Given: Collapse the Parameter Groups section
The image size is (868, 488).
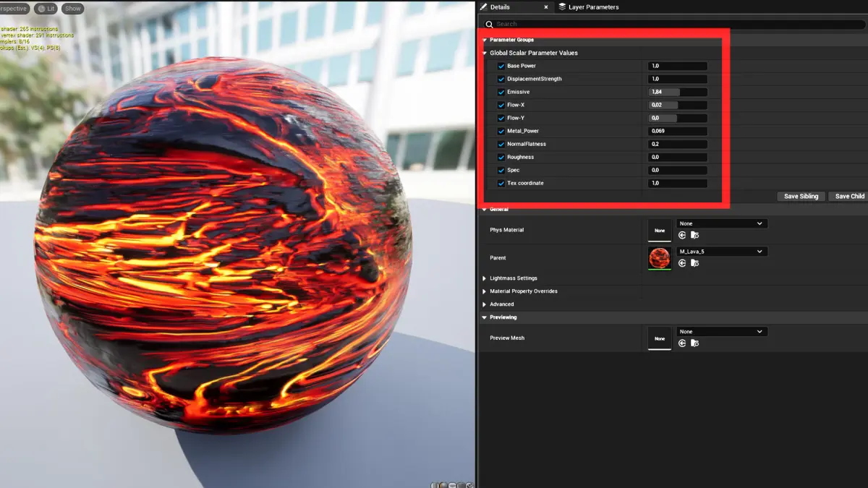Looking at the screenshot, I should (x=485, y=40).
